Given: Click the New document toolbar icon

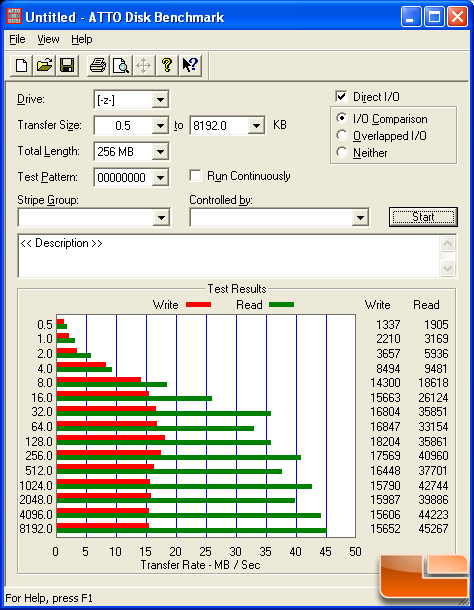Looking at the screenshot, I should coord(21,65).
